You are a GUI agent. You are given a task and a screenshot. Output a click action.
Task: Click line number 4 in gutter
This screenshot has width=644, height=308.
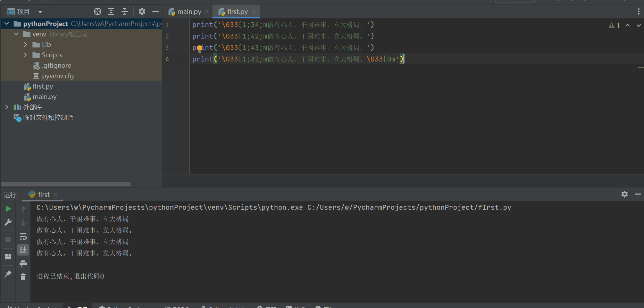tap(167, 59)
